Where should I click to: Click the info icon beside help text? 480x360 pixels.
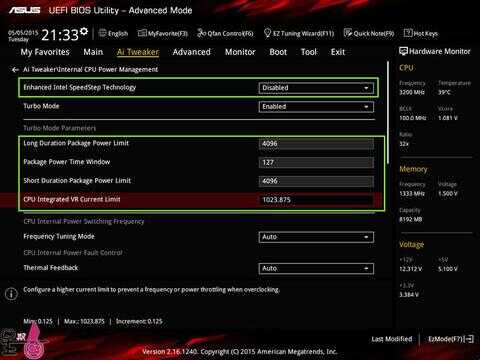point(11,294)
